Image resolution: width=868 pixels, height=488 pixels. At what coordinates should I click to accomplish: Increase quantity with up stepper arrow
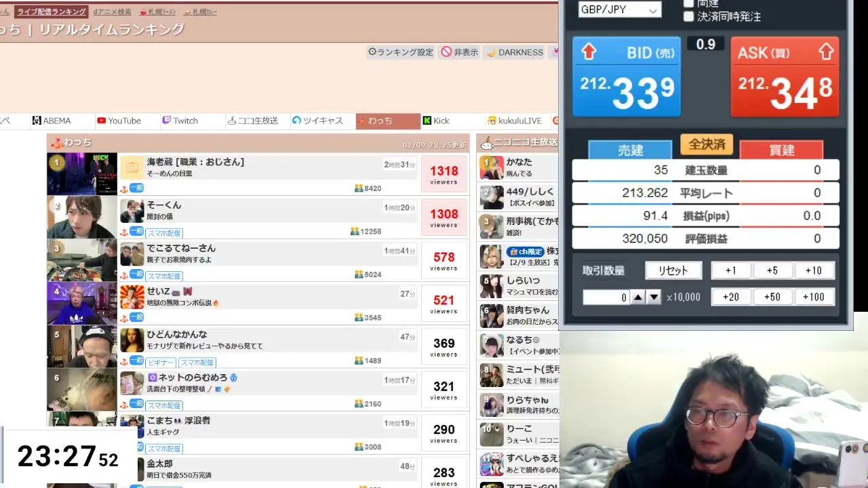pyautogui.click(x=638, y=297)
